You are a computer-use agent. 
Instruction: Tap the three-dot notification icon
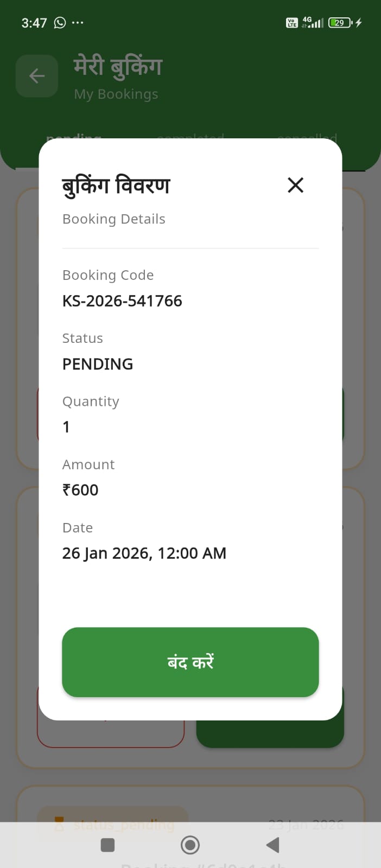click(78, 22)
